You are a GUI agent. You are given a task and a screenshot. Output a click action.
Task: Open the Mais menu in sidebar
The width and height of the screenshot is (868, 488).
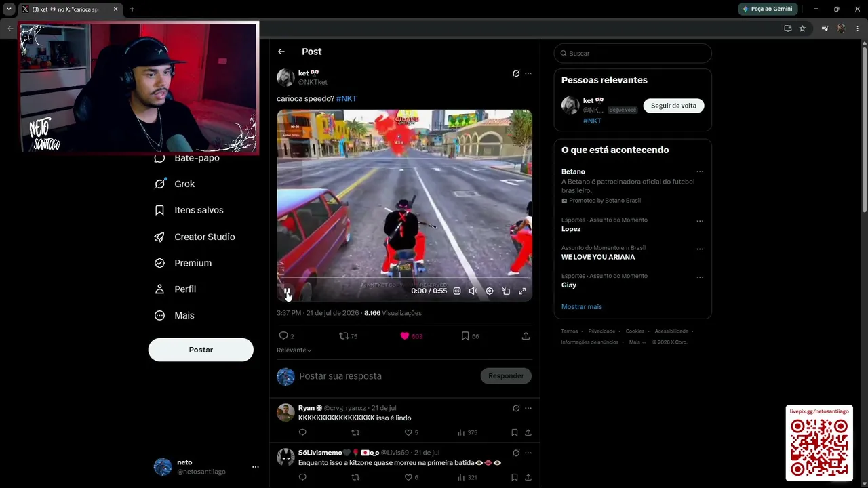coord(174,315)
